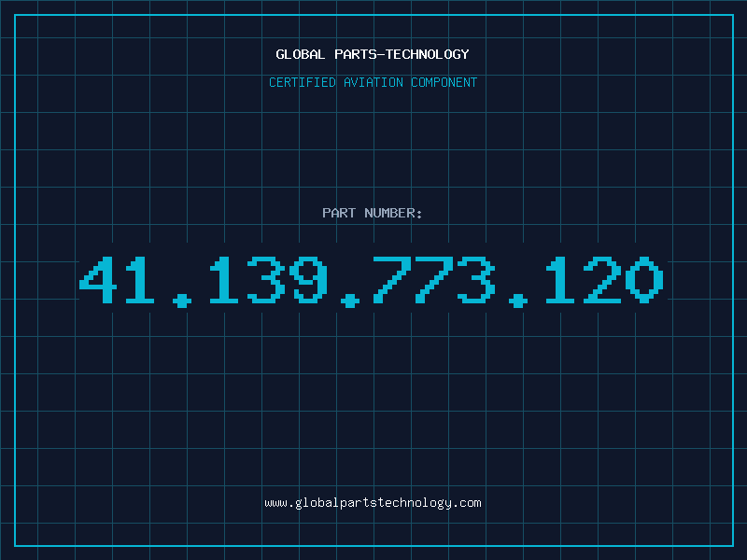The image size is (747, 560).
Task: Click the 'PART NUMBER:' label
Action: [x=373, y=213]
